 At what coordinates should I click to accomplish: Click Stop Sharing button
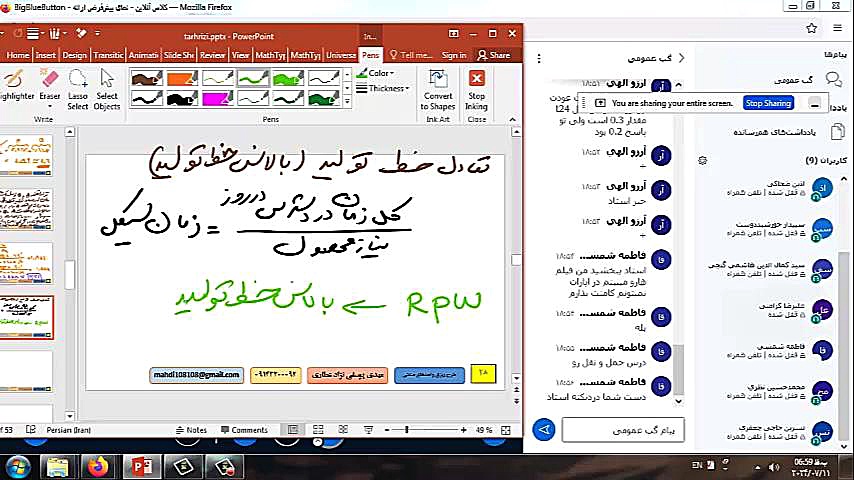pos(768,103)
